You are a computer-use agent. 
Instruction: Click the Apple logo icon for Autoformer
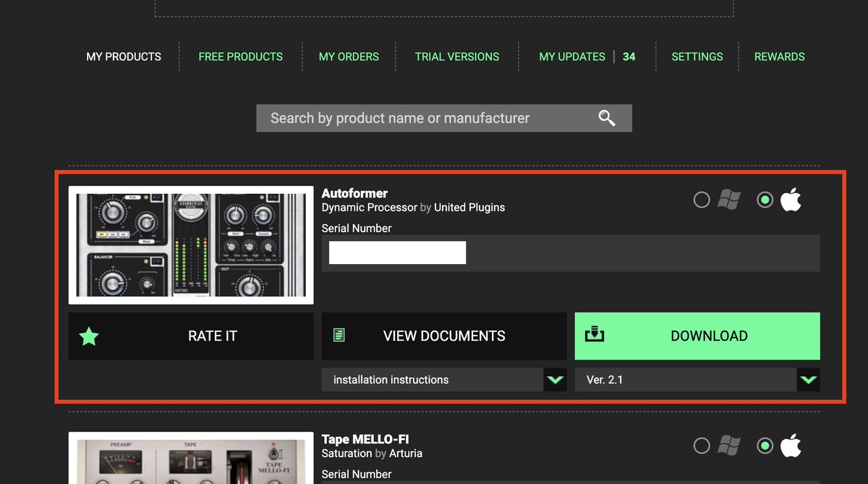[x=791, y=200]
